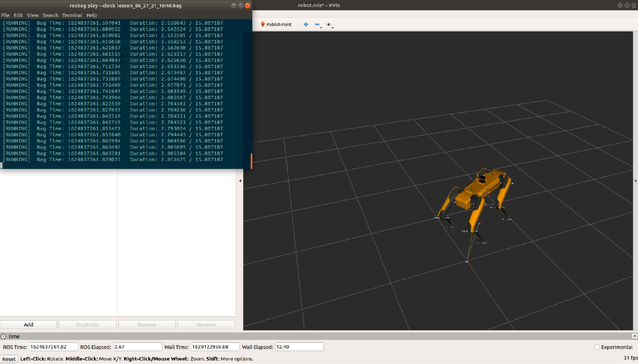638x364 pixels.
Task: Click the orange pin icon beside Publish Point
Action: (x=262, y=24)
